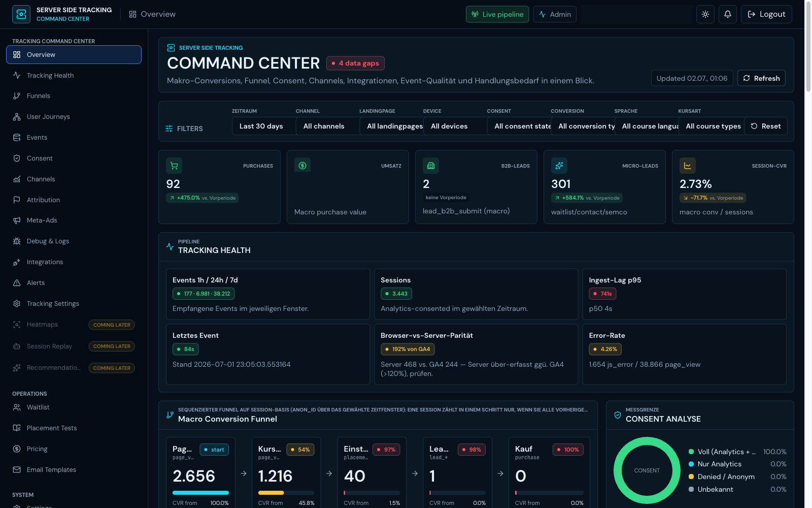The width and height of the screenshot is (812, 508).
Task: Click the Meta-Ads megaphone icon in sidebar
Action: [17, 220]
